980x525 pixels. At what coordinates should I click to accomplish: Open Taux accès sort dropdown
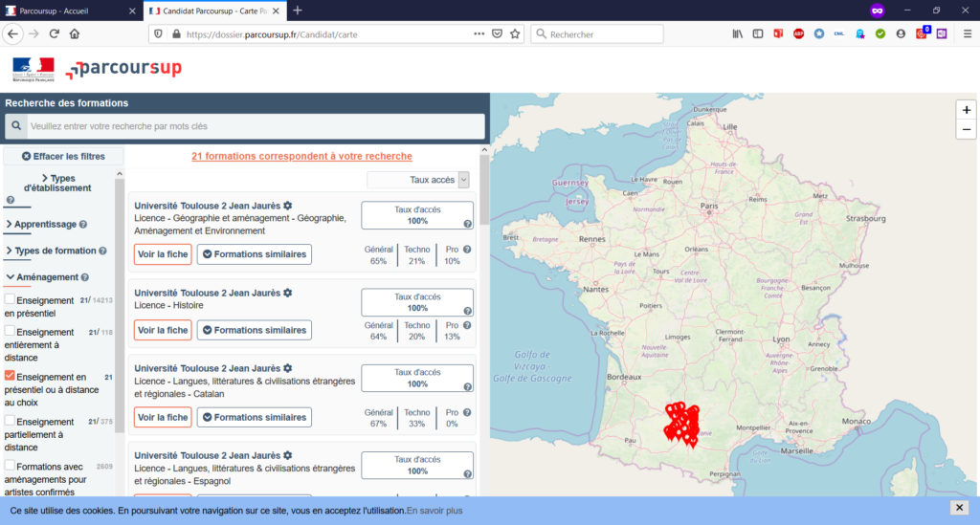pyautogui.click(x=418, y=180)
